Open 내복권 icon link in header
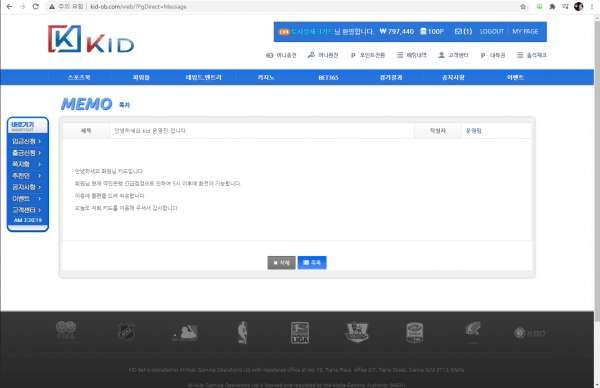 coord(492,55)
